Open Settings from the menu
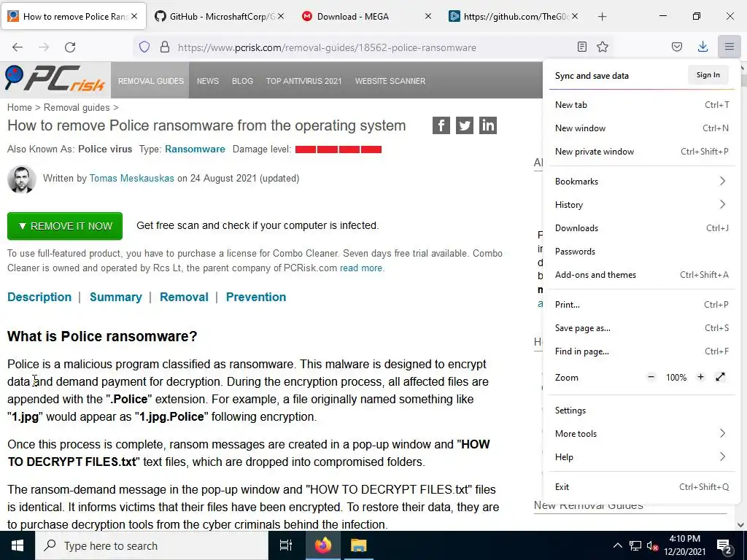Image resolution: width=747 pixels, height=560 pixels. (641, 410)
